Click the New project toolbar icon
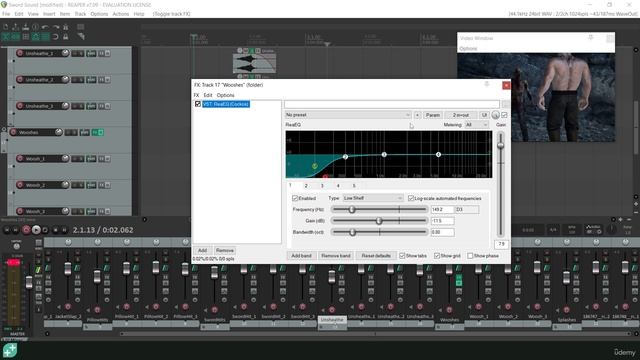The width and height of the screenshot is (640, 360). tap(6, 27)
